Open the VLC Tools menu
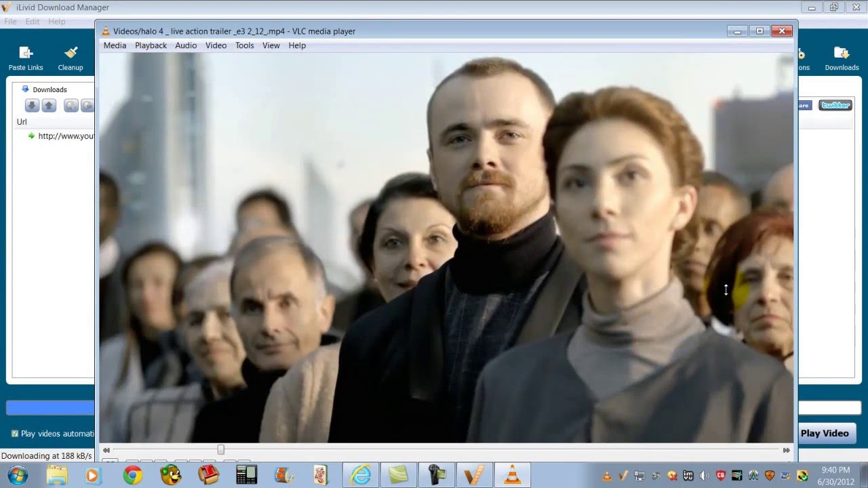 point(244,45)
